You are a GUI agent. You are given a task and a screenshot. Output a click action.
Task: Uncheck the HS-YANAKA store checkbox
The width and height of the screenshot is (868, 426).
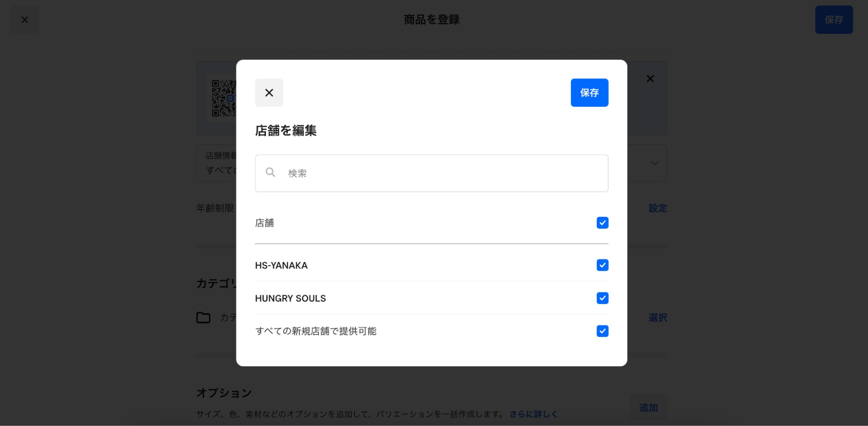click(602, 265)
